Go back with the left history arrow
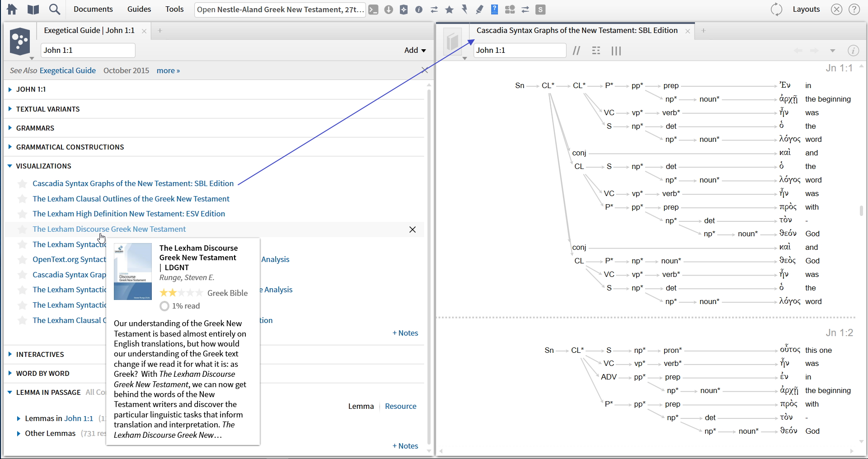This screenshot has height=459, width=868. (798, 51)
